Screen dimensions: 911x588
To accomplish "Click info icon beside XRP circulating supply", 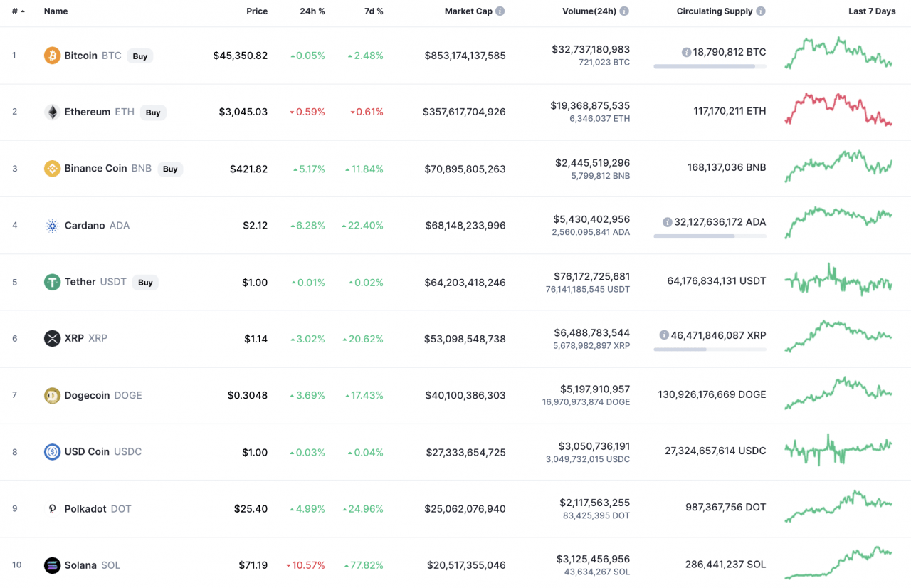I will coord(663,335).
